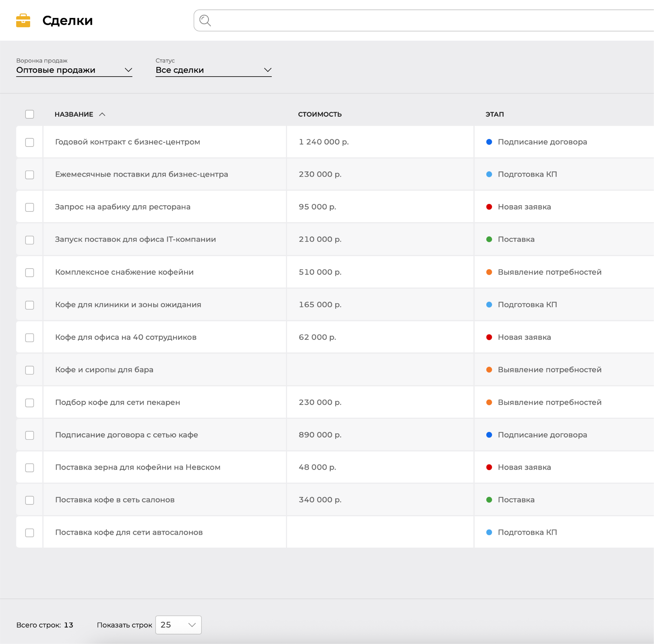Screen dimensions: 654x644
Task: Check the Подписание договора с сетью кафе row
Action: (x=30, y=435)
